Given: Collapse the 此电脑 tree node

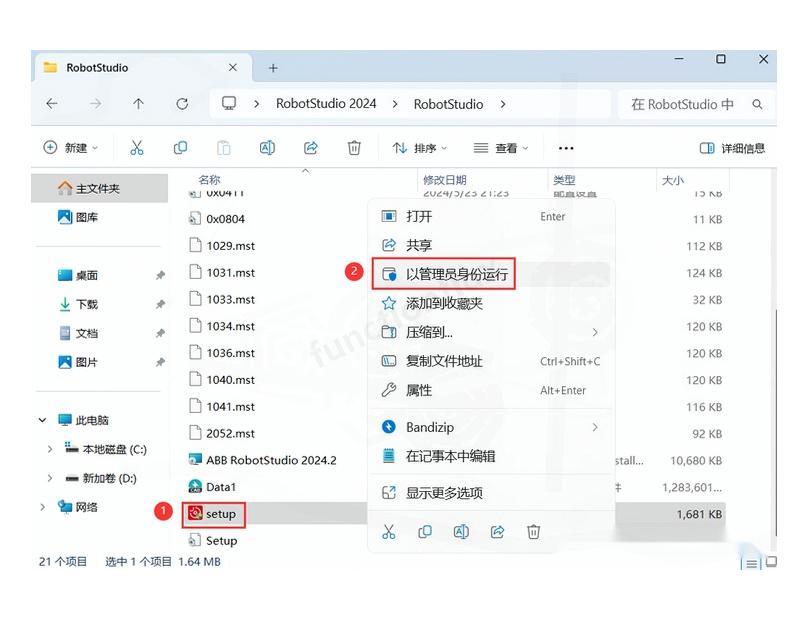Looking at the screenshot, I should coord(42,420).
